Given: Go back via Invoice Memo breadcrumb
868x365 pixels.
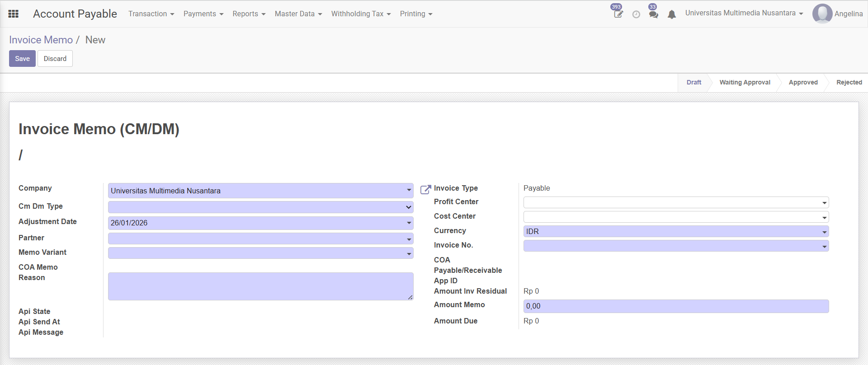Looking at the screenshot, I should pos(41,40).
